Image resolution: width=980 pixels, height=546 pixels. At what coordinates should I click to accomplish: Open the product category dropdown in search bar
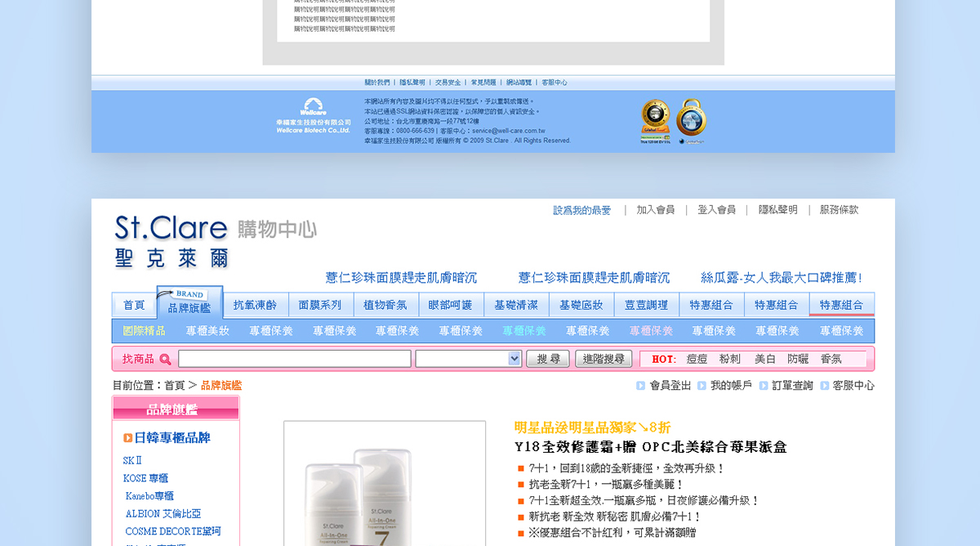coord(469,358)
